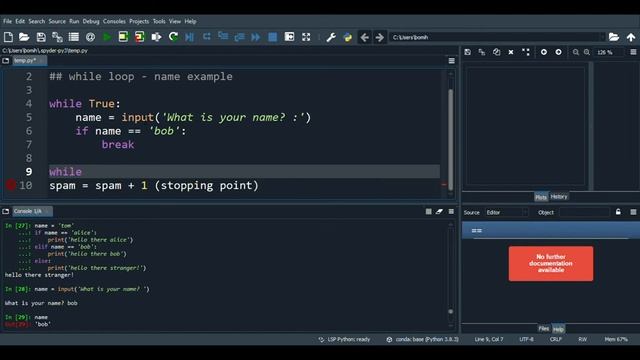This screenshot has height=360, width=640.
Task: Copy plot to clipboard icon
Action: [x=496, y=52]
